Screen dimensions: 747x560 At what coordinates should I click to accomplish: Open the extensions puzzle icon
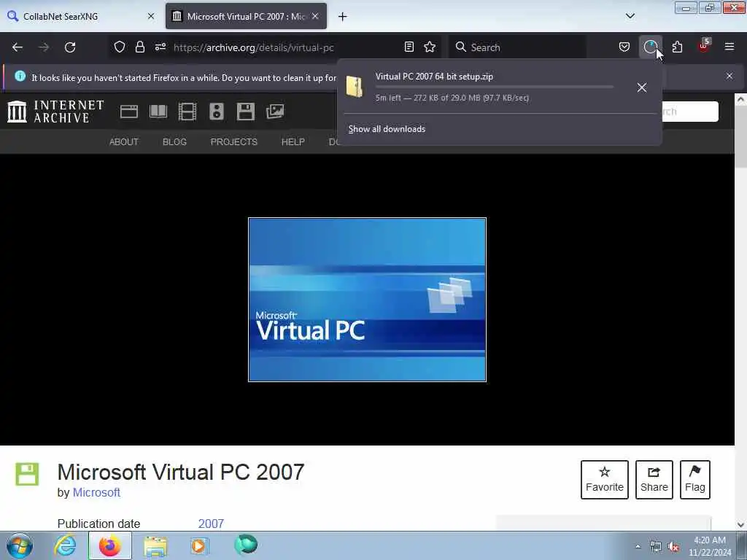[x=677, y=47]
